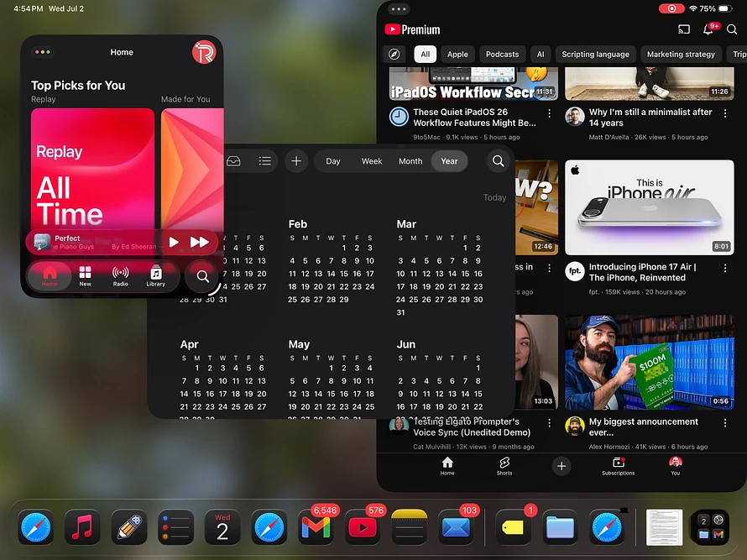Open the Jun month heading in Calendar
Viewport: 747px width, 560px height.
(x=406, y=344)
